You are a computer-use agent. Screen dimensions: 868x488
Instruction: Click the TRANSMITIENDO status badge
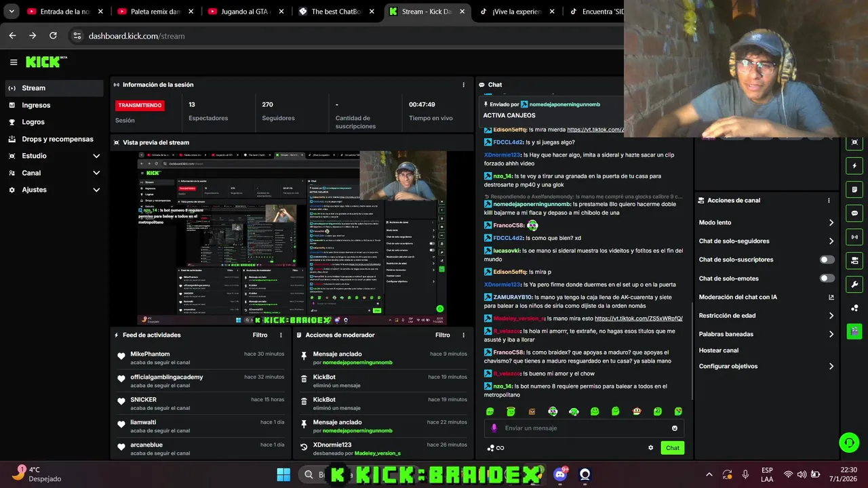(x=140, y=105)
